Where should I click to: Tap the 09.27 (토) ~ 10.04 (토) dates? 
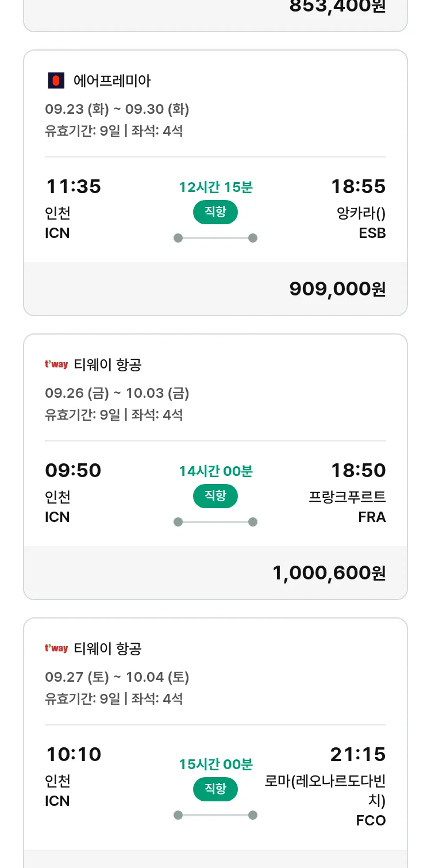pos(117,677)
